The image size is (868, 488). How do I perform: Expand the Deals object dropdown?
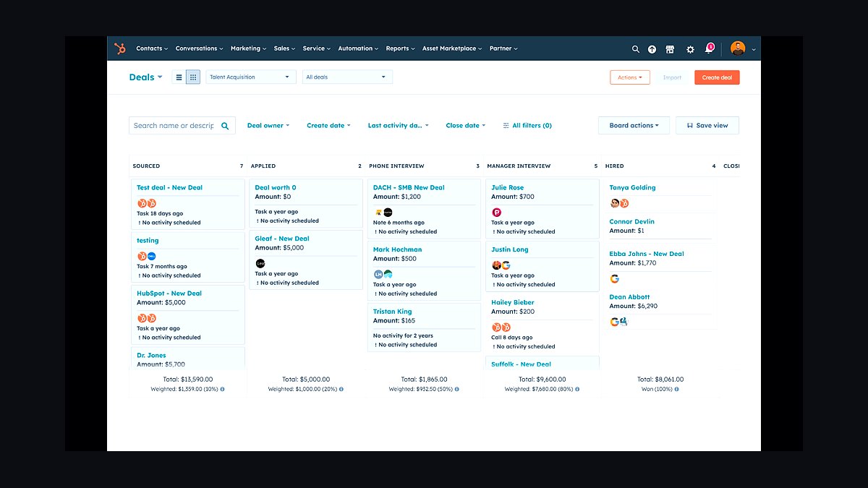point(145,77)
